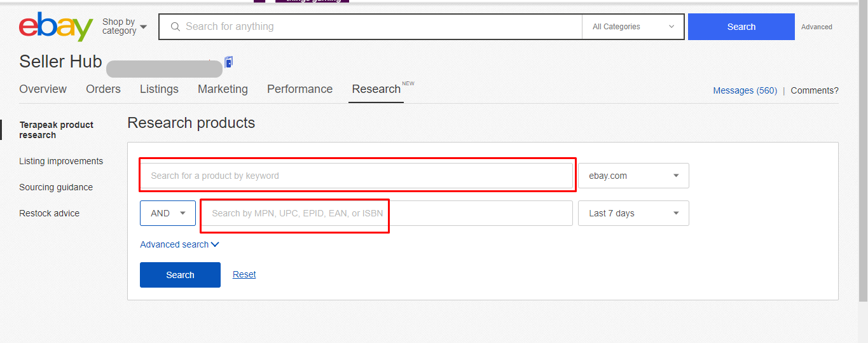Screen dimensions: 868x343
Task: Switch to the Performance tab
Action: [300, 89]
